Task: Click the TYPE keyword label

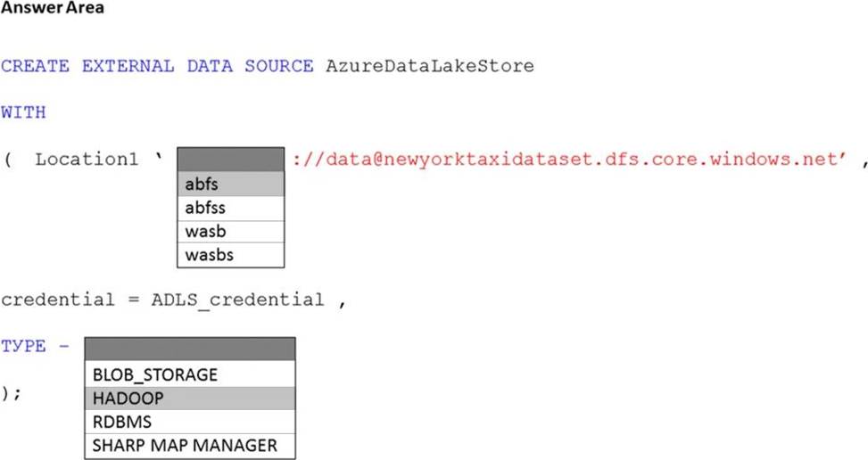Action: (23, 347)
